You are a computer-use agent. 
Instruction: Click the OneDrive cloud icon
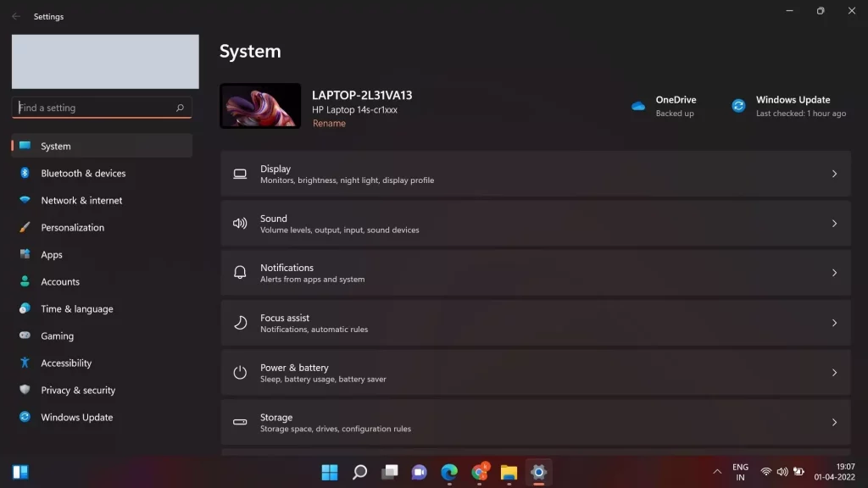pyautogui.click(x=638, y=106)
